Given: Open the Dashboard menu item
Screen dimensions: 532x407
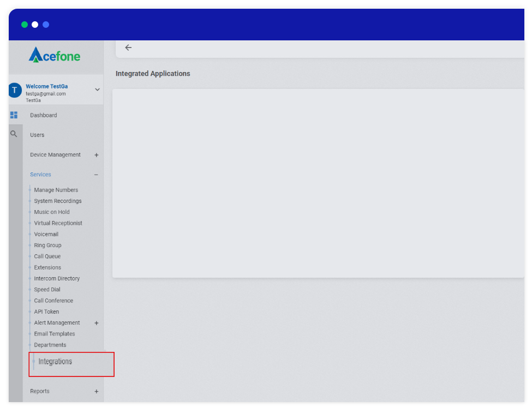Looking at the screenshot, I should tap(44, 116).
